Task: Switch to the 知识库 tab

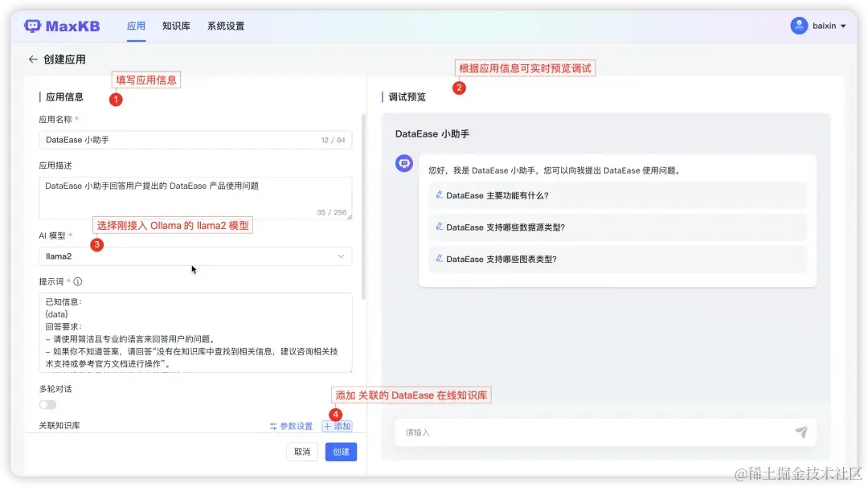Action: (x=176, y=26)
